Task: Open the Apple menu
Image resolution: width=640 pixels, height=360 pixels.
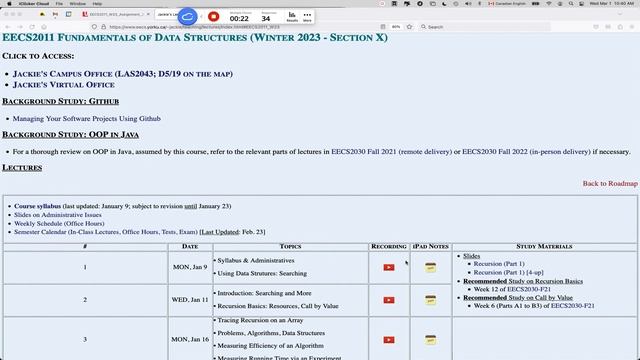Action: point(9,3)
